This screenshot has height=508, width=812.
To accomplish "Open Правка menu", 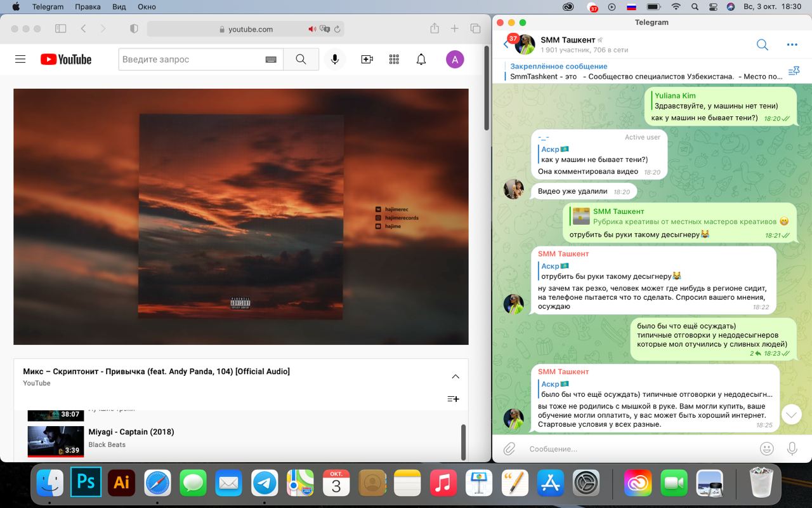I will tap(88, 7).
